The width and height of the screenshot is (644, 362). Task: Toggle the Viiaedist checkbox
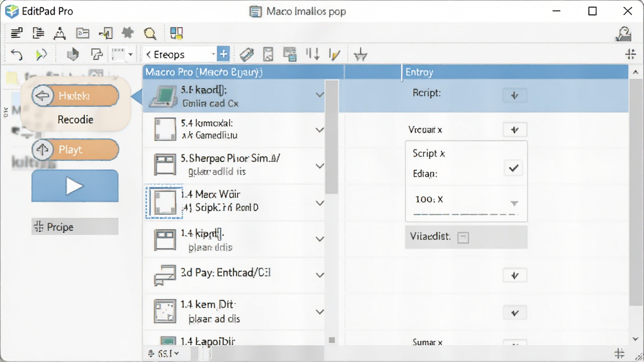(x=464, y=237)
